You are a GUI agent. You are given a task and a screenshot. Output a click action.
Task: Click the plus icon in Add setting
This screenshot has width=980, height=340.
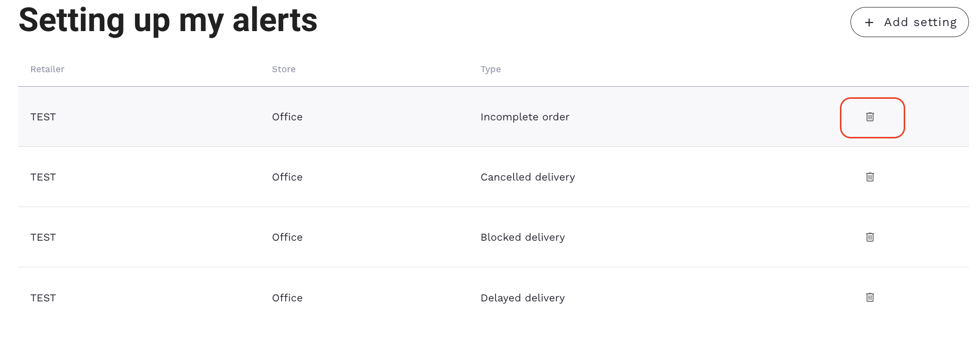[869, 23]
